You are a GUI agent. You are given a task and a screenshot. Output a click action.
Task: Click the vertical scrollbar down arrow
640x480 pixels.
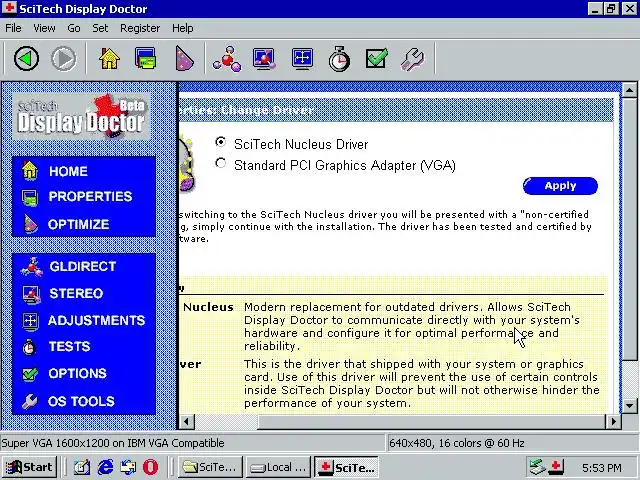pos(629,406)
